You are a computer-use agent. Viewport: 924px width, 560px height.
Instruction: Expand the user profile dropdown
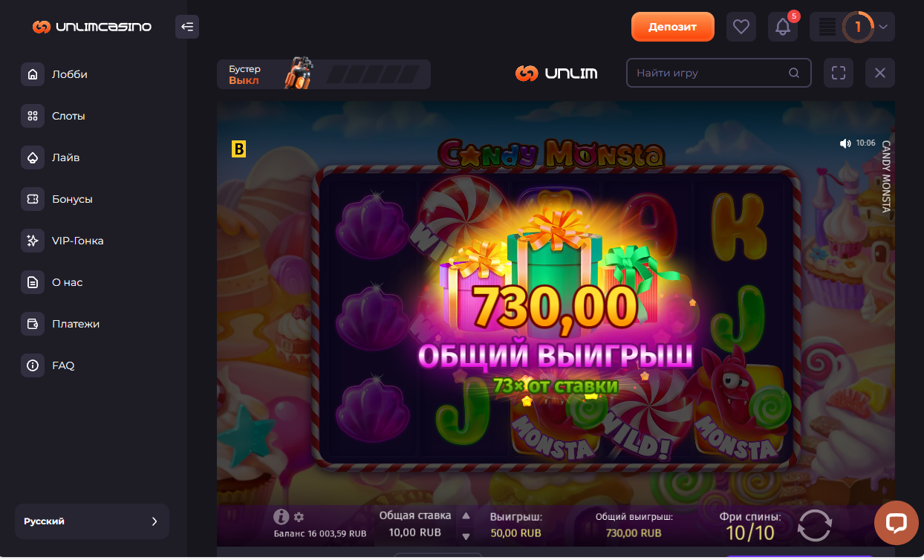[883, 27]
